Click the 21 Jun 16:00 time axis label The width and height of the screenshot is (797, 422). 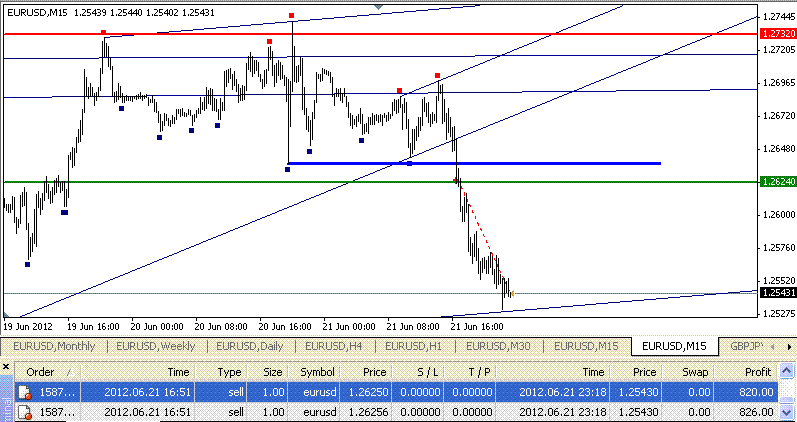[x=477, y=326]
